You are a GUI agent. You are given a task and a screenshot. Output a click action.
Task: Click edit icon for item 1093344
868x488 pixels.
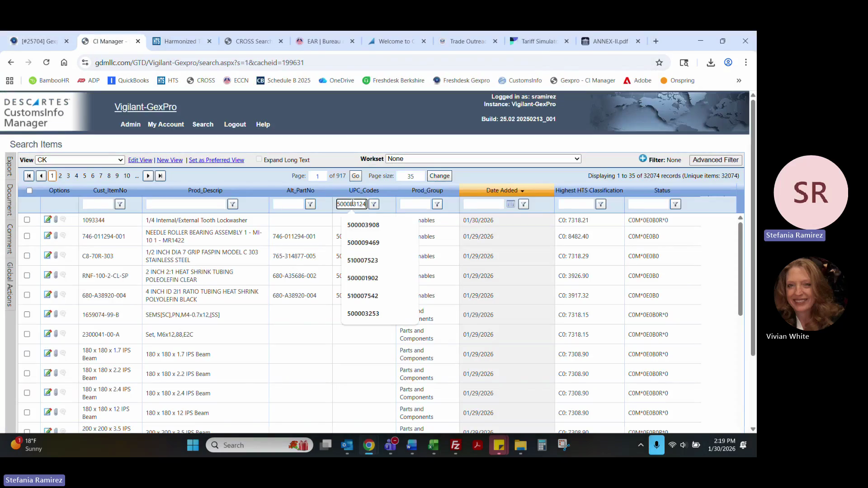(47, 220)
